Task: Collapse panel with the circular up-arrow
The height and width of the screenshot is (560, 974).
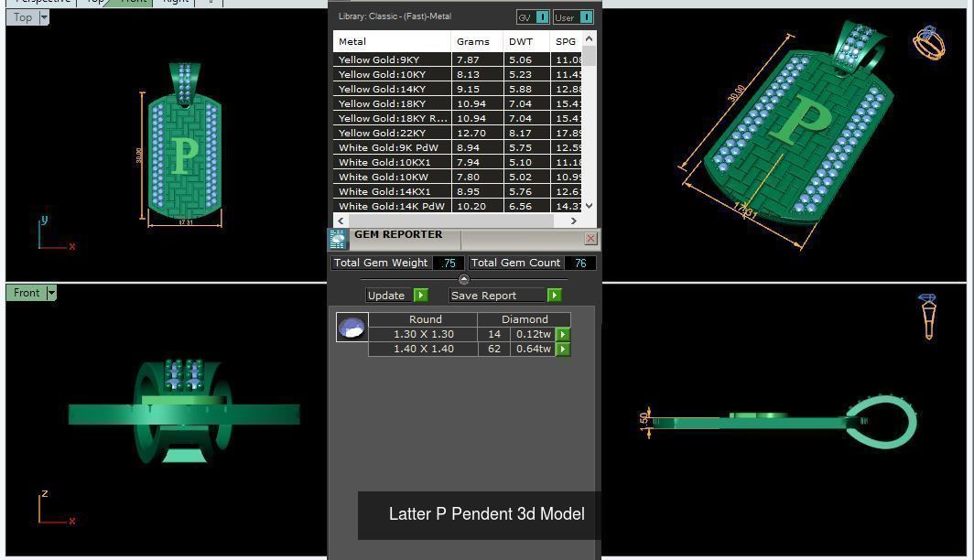Action: coord(463,279)
